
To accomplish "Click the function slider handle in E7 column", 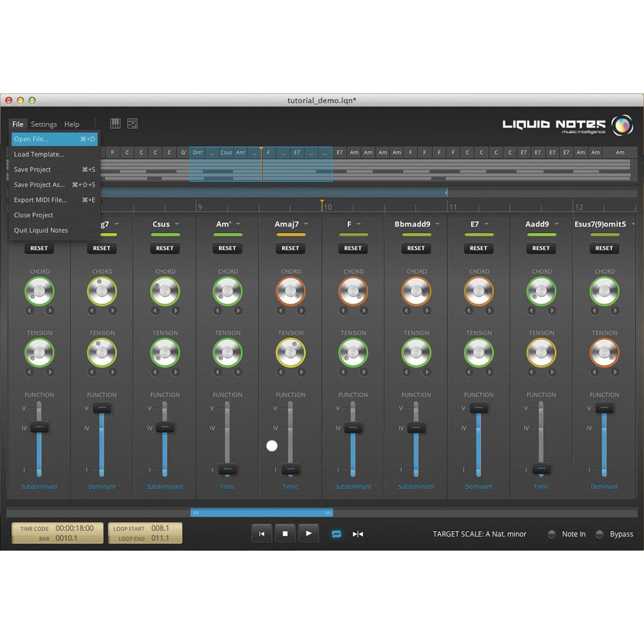I will point(478,408).
